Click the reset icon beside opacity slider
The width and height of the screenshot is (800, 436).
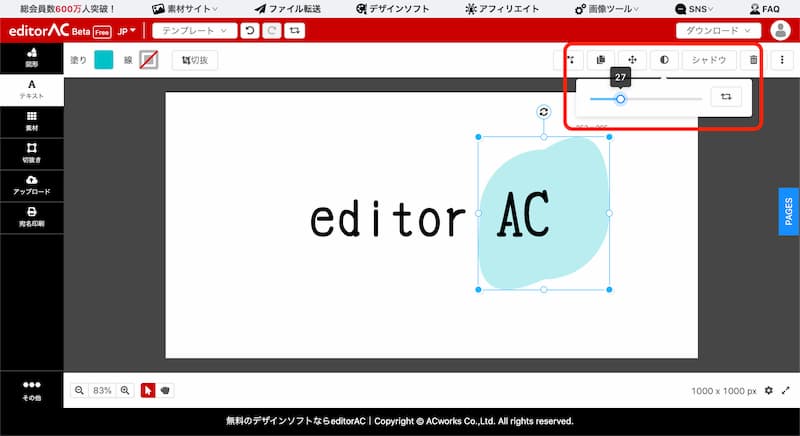pos(726,96)
